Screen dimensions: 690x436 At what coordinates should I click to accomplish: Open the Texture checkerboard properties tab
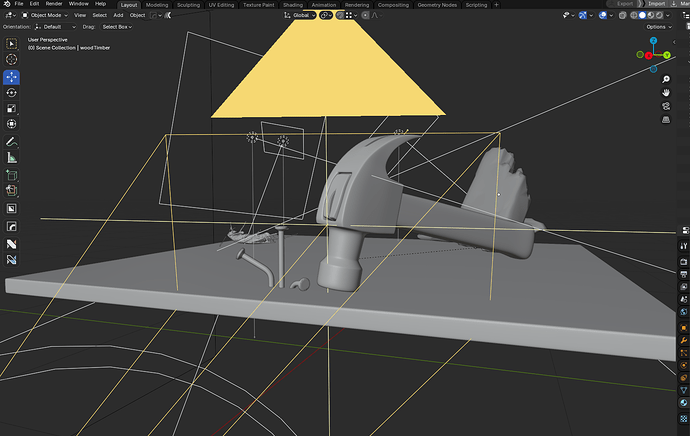click(x=683, y=419)
